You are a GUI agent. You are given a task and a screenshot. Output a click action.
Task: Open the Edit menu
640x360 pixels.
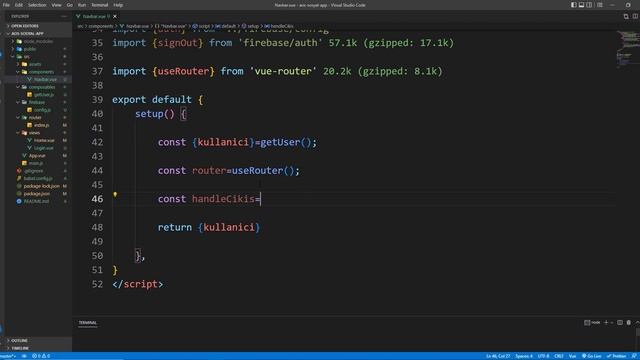[19, 5]
